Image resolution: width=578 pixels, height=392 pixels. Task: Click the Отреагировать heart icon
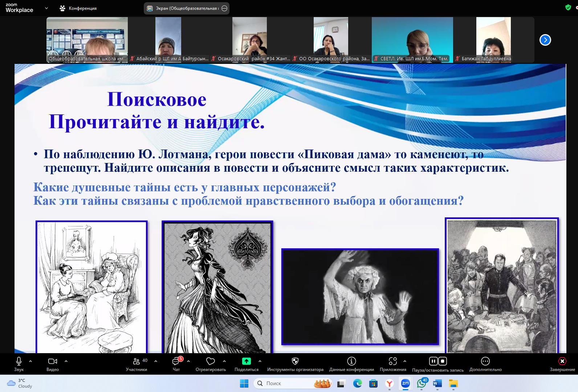point(211,362)
